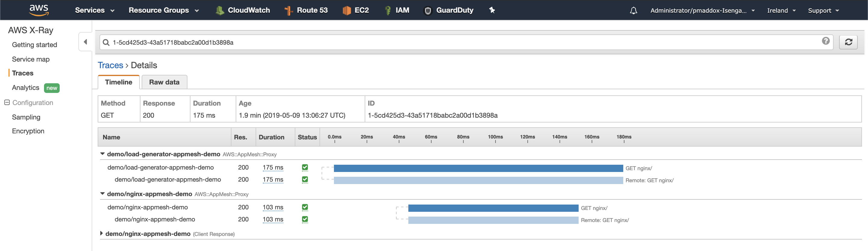The height and width of the screenshot is (251, 868).
Task: Click the Name column header
Action: [111, 137]
